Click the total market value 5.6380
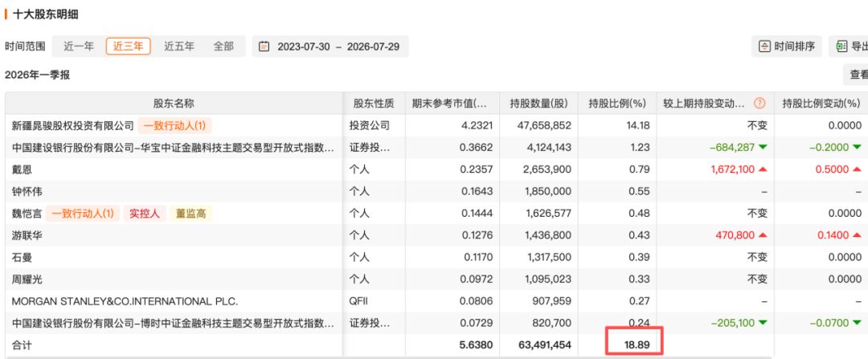 point(476,345)
